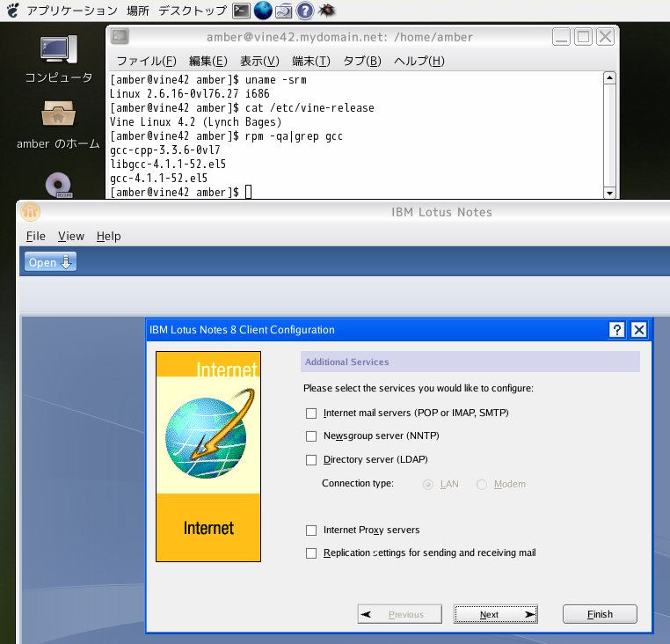Open terminal ヘルプ(H) menu
This screenshot has height=644, width=670.
(x=419, y=62)
